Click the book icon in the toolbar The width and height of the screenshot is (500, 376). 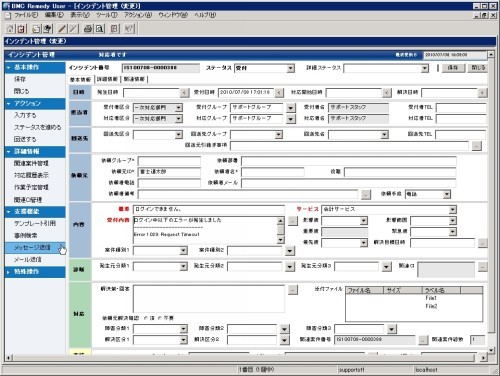click(x=114, y=29)
